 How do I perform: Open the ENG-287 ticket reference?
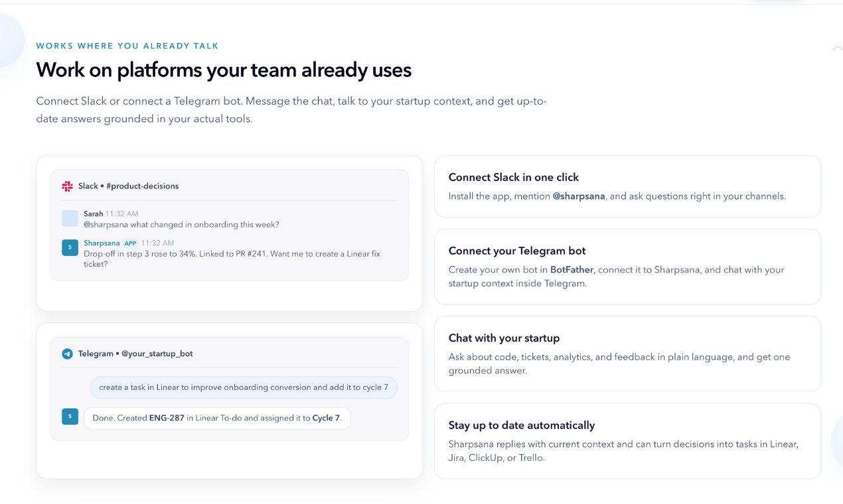pyautogui.click(x=167, y=418)
